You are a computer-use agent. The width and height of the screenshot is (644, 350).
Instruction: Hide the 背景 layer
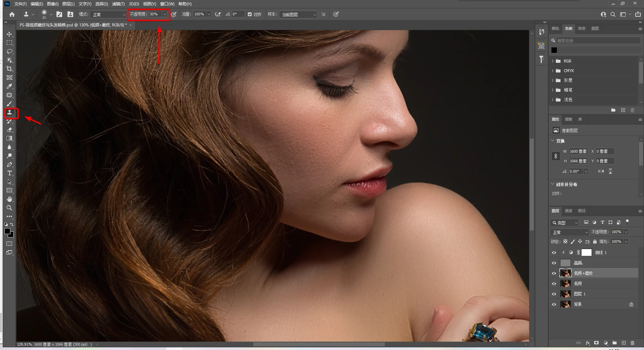pos(554,304)
